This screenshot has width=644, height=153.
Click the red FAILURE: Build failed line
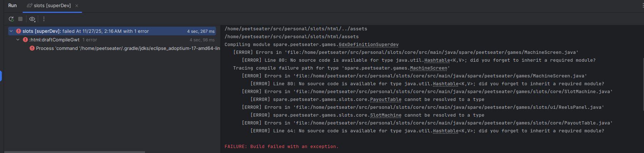point(281,147)
